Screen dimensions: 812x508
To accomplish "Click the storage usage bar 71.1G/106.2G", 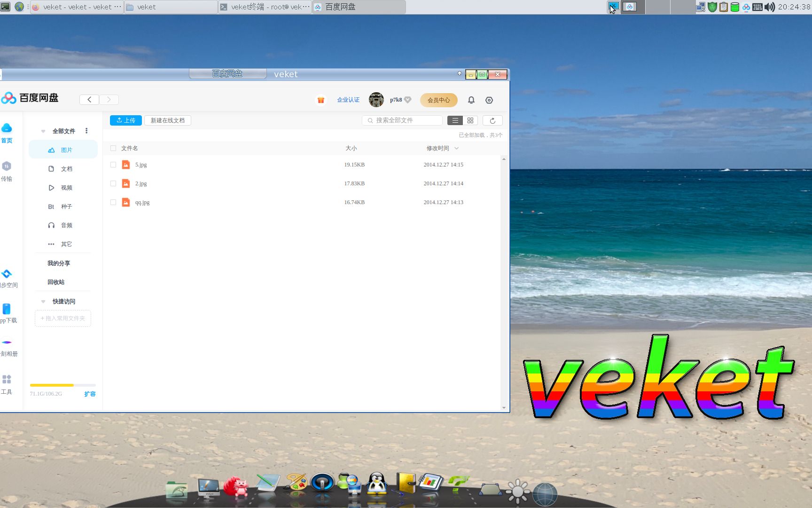I will (x=63, y=385).
